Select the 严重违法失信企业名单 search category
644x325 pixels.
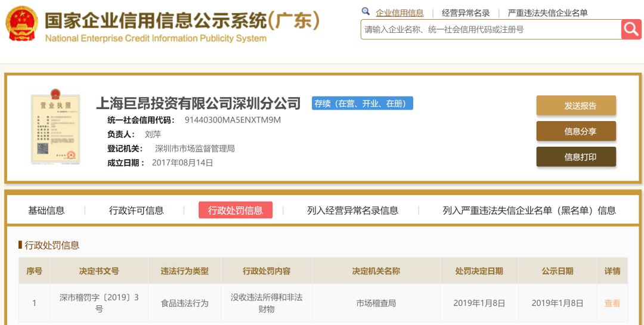click(x=547, y=13)
